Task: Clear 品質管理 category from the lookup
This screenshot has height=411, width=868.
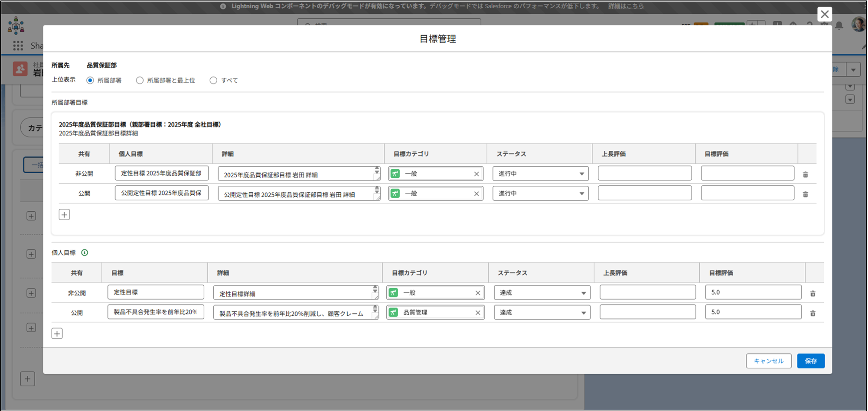Action: (x=478, y=313)
